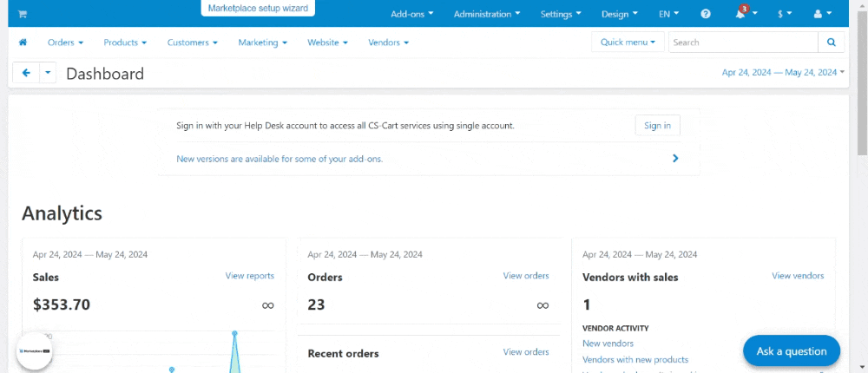Click the Marketplace logo round badge

pos(35,351)
